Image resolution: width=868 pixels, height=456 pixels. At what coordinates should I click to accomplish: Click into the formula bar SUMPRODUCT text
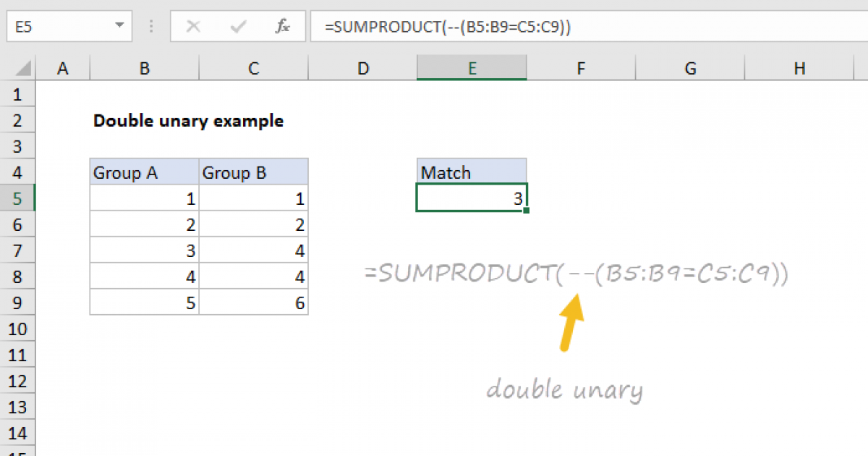tap(448, 27)
